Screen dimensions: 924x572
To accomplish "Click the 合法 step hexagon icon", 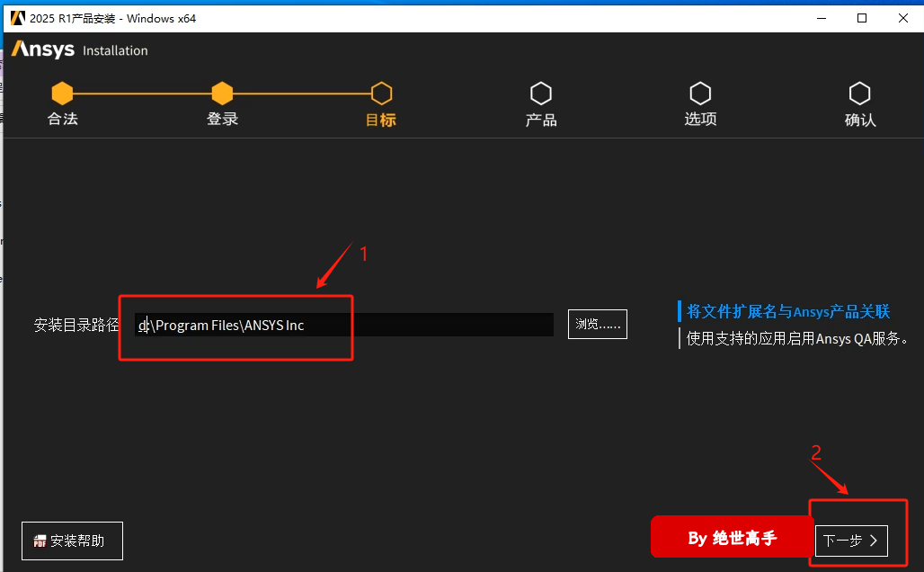I will click(62, 93).
